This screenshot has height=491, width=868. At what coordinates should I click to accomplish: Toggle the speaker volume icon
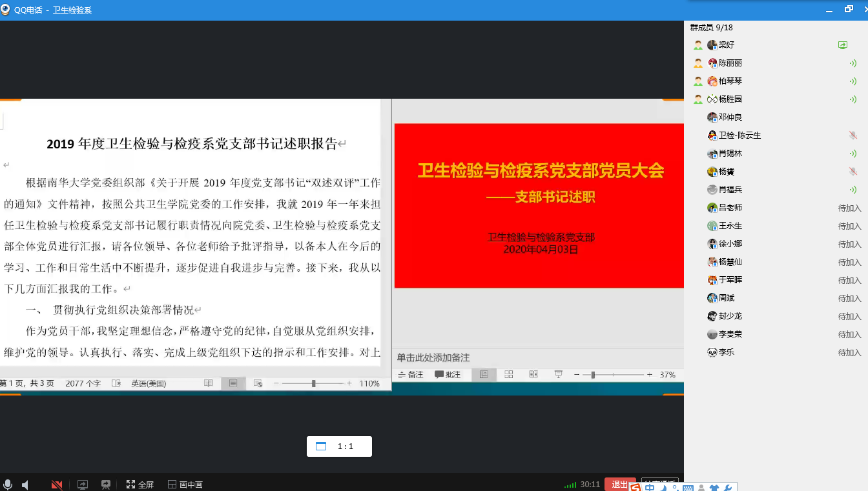pos(25,485)
